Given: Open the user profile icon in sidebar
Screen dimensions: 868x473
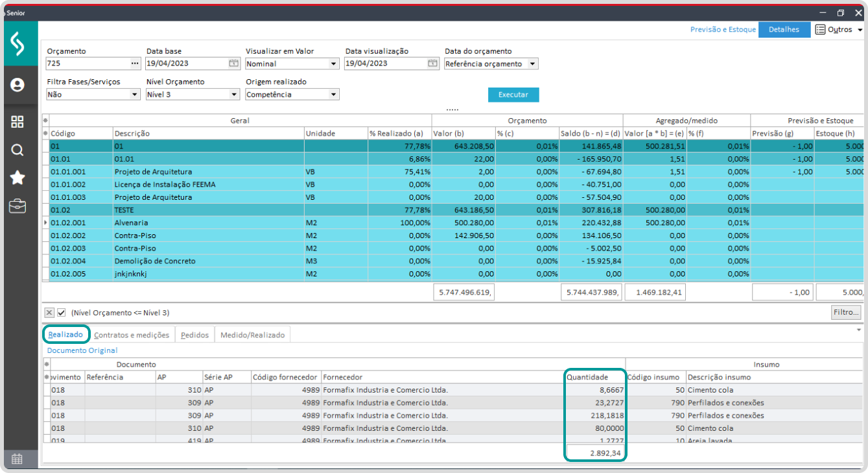Looking at the screenshot, I should (x=18, y=85).
